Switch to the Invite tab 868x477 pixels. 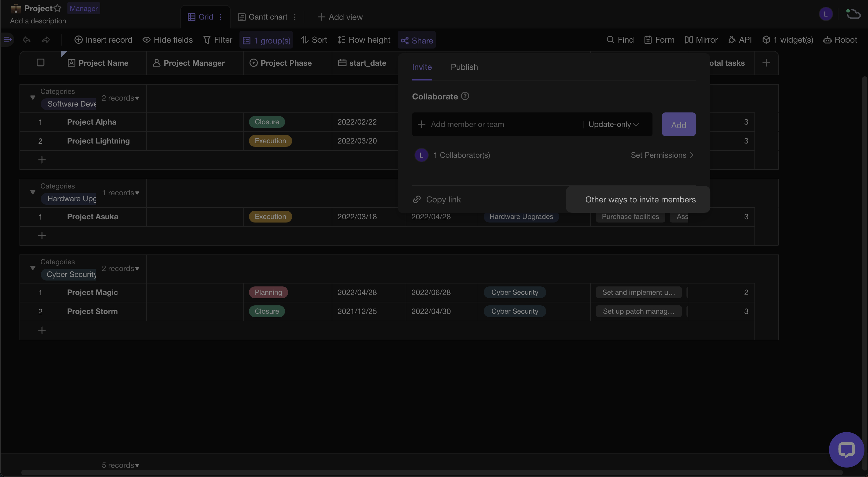(x=422, y=67)
